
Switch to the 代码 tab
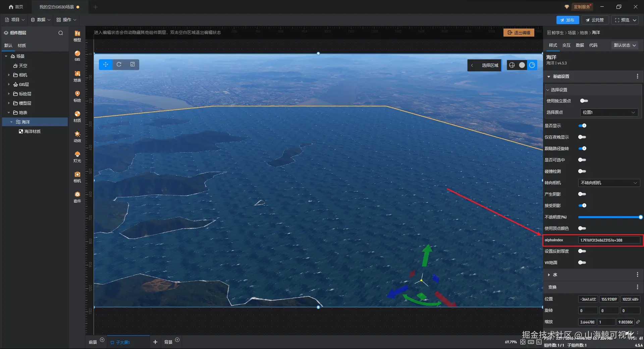pyautogui.click(x=593, y=45)
